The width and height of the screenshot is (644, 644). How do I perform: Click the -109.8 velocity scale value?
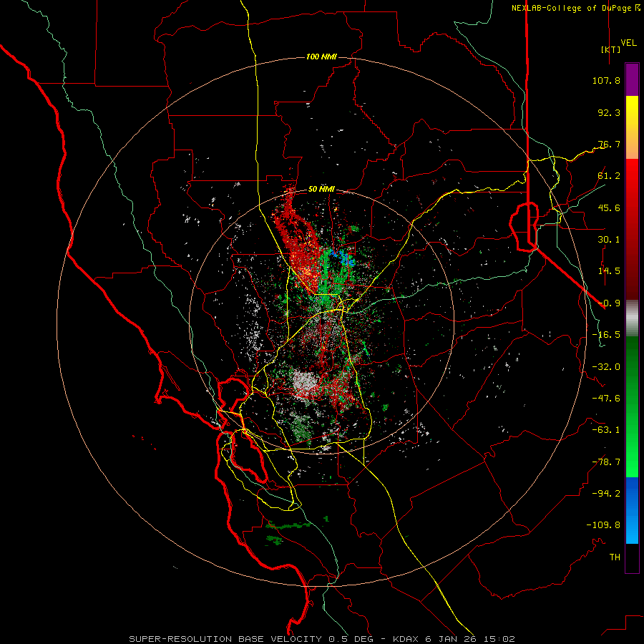click(x=603, y=525)
